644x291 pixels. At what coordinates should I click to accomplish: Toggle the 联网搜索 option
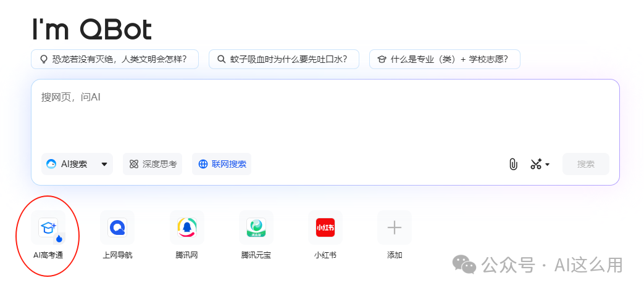222,164
